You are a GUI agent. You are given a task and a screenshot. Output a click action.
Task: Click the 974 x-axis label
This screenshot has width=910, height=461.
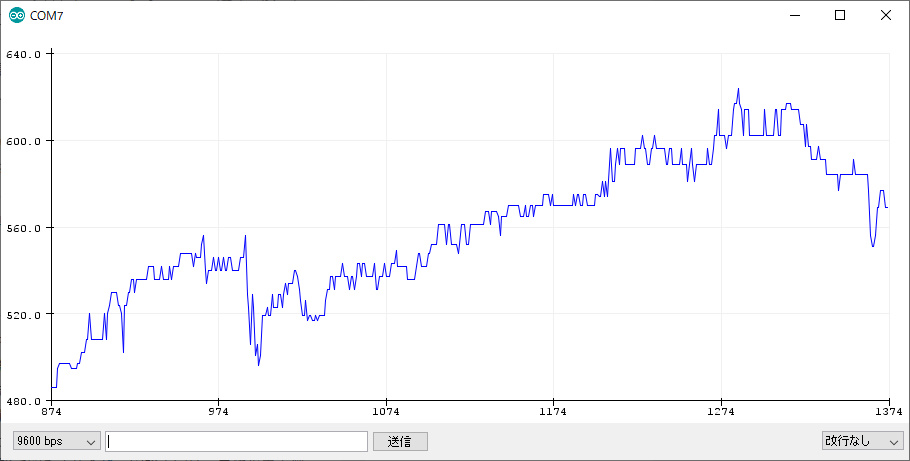coord(219,412)
